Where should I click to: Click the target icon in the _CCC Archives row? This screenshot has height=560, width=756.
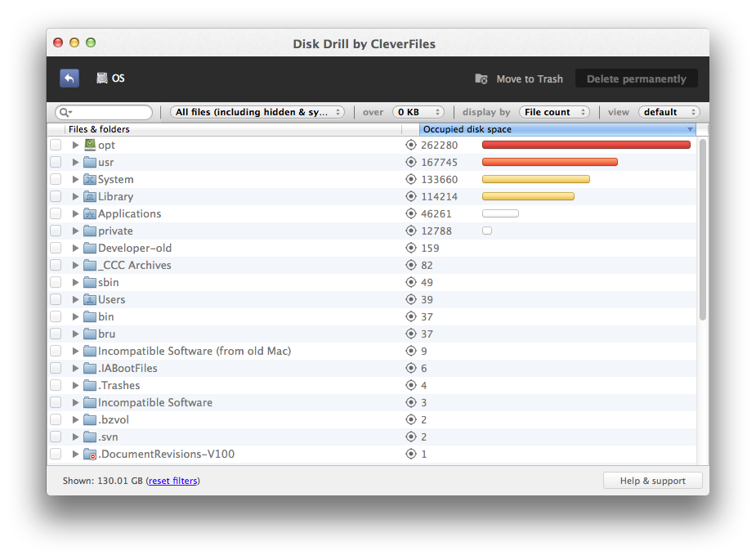pos(411,265)
